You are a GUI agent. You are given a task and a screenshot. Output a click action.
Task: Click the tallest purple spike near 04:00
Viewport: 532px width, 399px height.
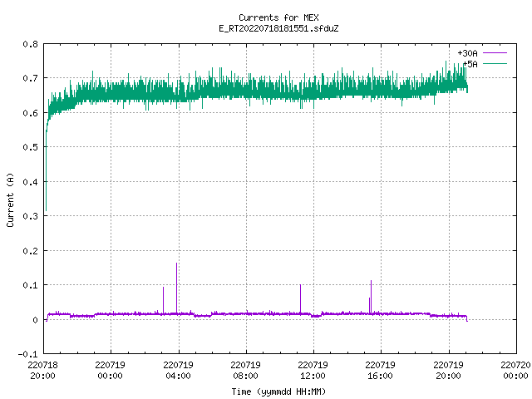[177, 288]
